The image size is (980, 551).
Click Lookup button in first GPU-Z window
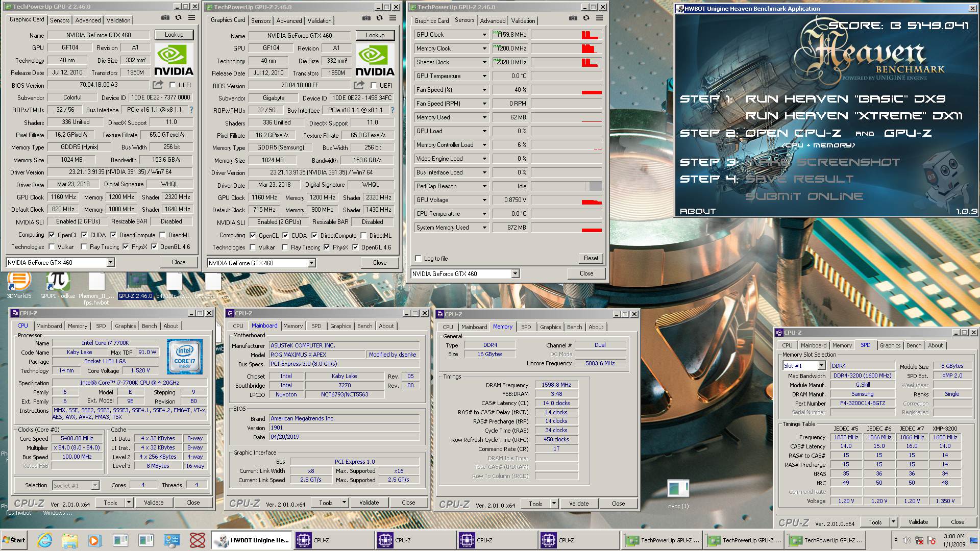(x=174, y=35)
